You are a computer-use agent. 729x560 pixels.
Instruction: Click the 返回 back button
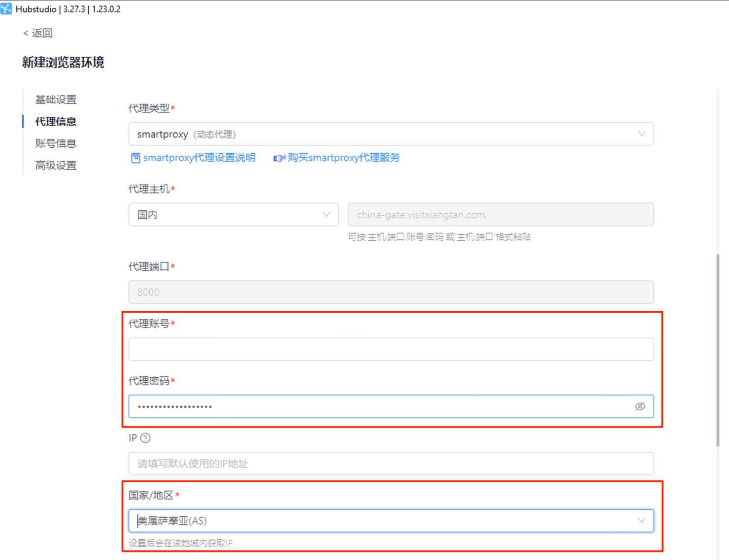point(38,33)
